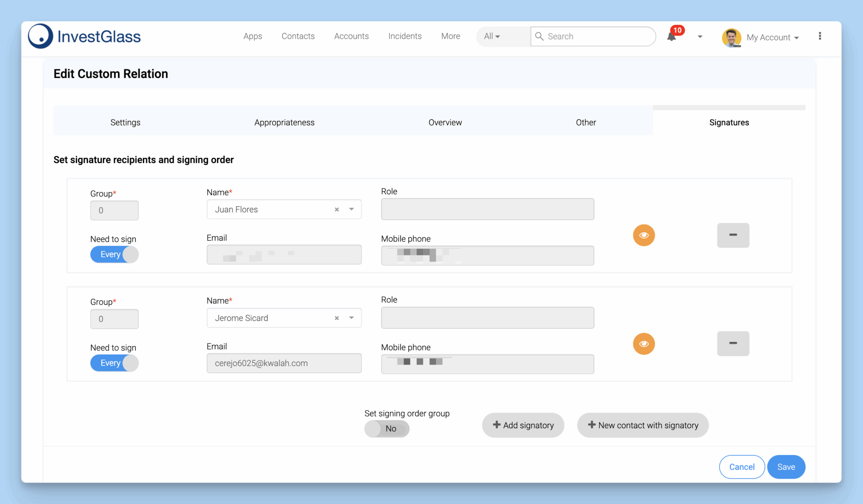
Task: Clear the Juan Flores name selection
Action: [337, 210]
